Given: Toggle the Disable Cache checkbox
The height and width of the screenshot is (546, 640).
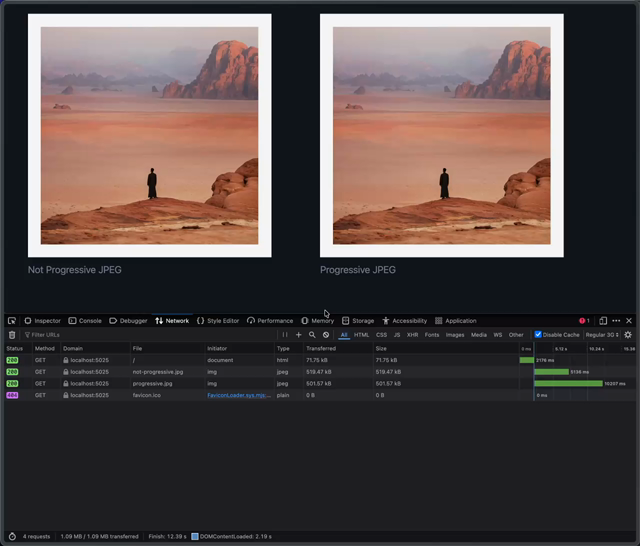Looking at the screenshot, I should coord(538,335).
